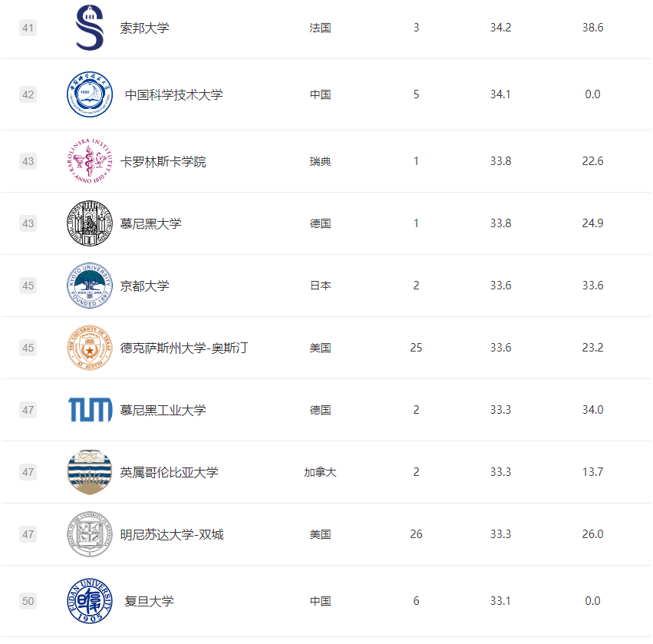
Task: Click the rank 41 badge
Action: tap(28, 28)
